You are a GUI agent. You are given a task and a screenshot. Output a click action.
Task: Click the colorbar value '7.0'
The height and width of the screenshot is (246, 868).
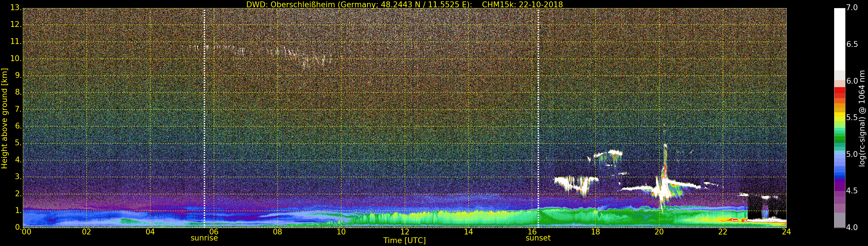click(852, 8)
